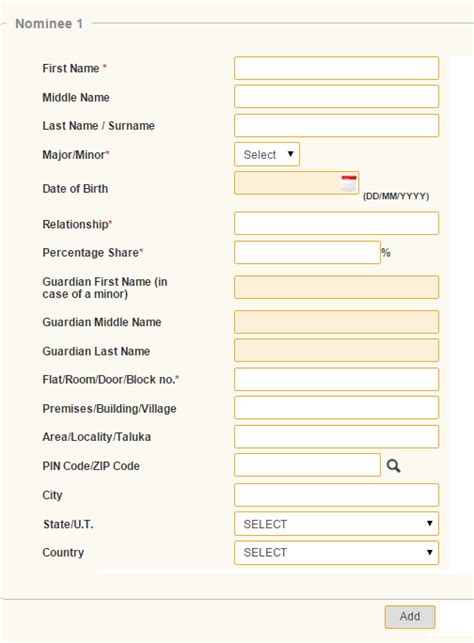Click into the Middle Name field

[x=337, y=96]
